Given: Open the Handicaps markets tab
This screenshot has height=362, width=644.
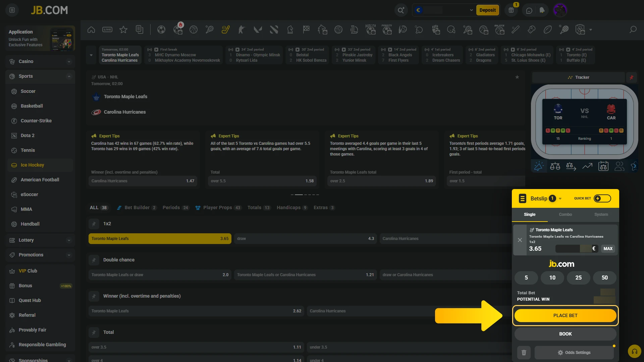Looking at the screenshot, I should click(292, 207).
